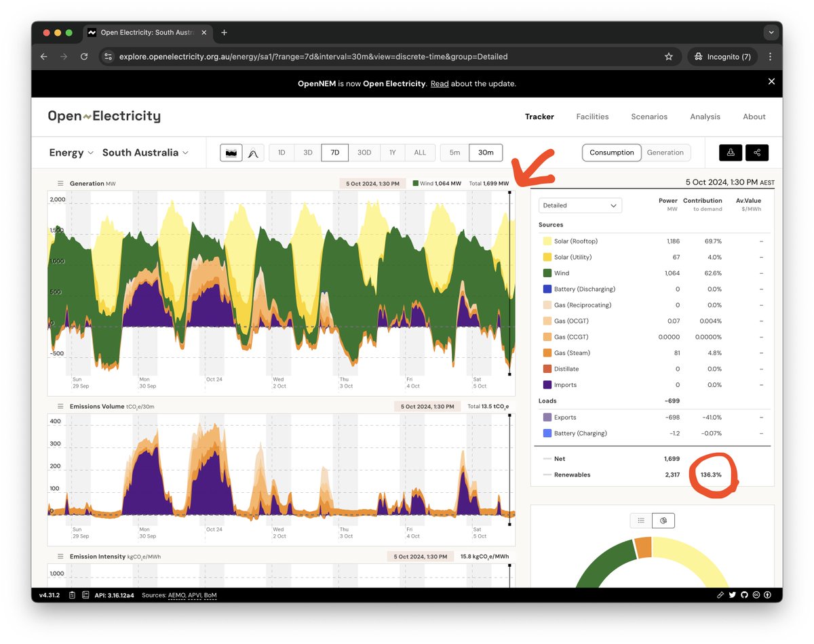Image resolution: width=814 pixels, height=644 pixels.
Task: Open the GitHub link in the footer
Action: click(744, 595)
